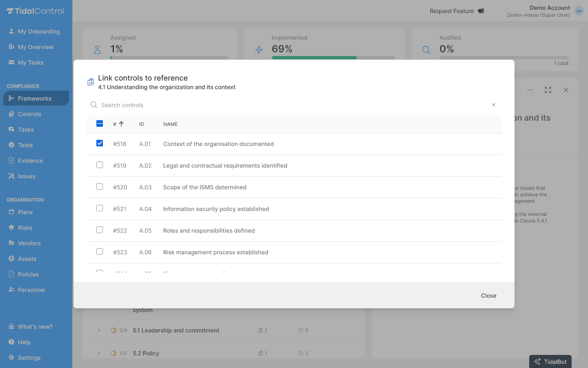Screen dimensions: 588x368
Task: Open the Frameworks section icon in sidebar
Action: tap(11, 98)
